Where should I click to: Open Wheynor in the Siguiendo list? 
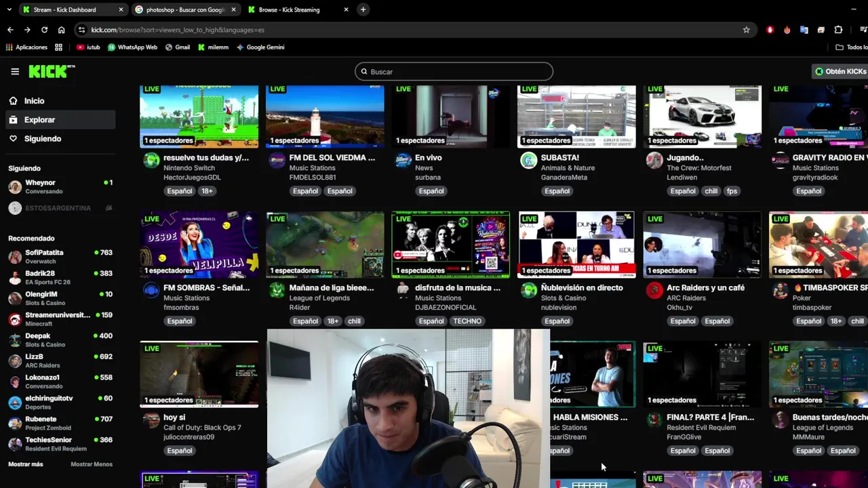[x=60, y=186]
